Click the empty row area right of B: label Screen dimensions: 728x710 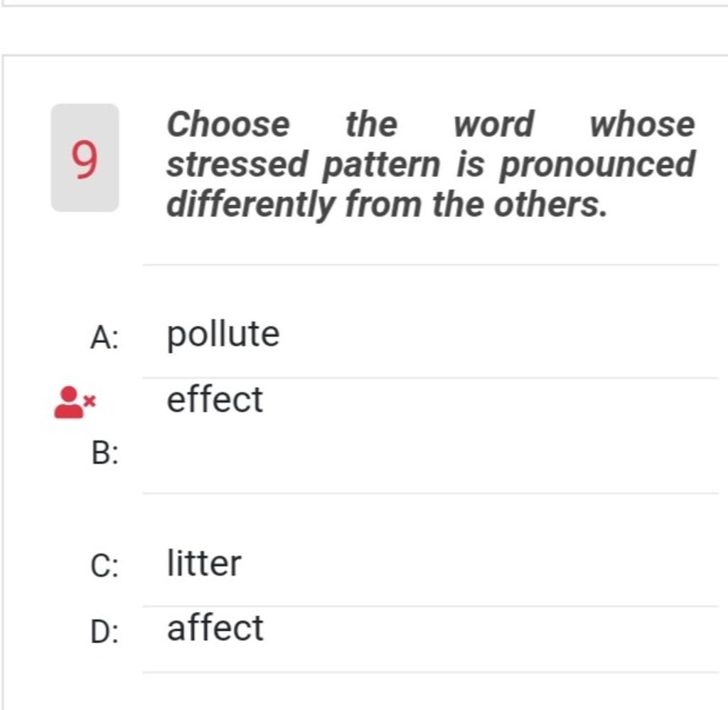point(431,453)
